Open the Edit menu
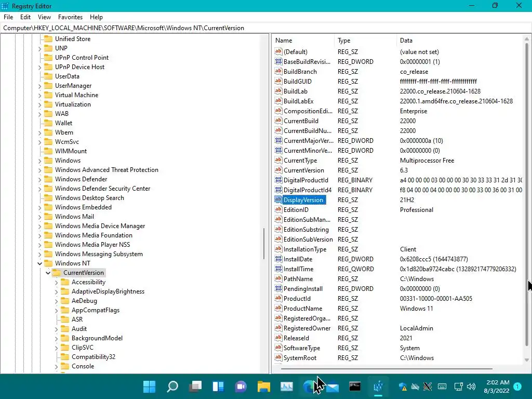532x399 pixels. pos(25,17)
